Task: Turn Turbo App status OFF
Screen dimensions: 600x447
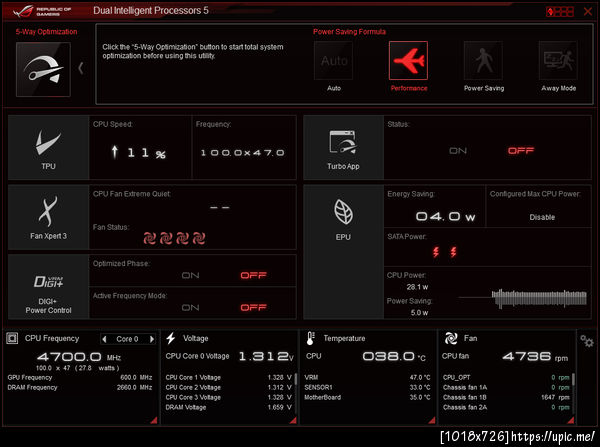Action: click(x=521, y=151)
